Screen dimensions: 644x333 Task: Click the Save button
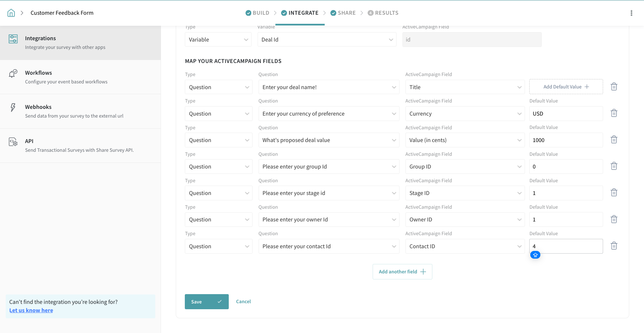(x=206, y=302)
